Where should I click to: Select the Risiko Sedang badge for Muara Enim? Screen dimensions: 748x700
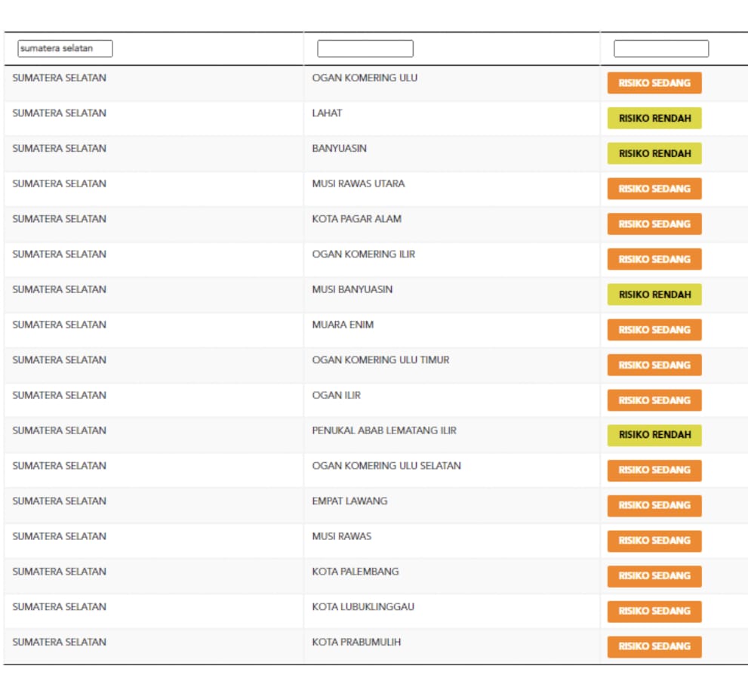(654, 330)
